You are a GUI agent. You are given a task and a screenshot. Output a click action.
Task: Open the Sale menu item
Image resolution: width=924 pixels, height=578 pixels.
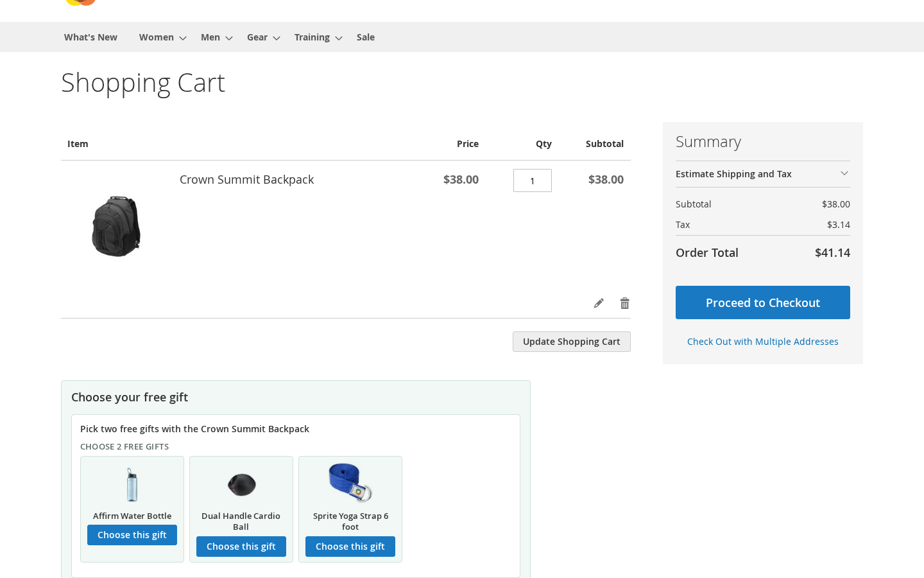(366, 37)
